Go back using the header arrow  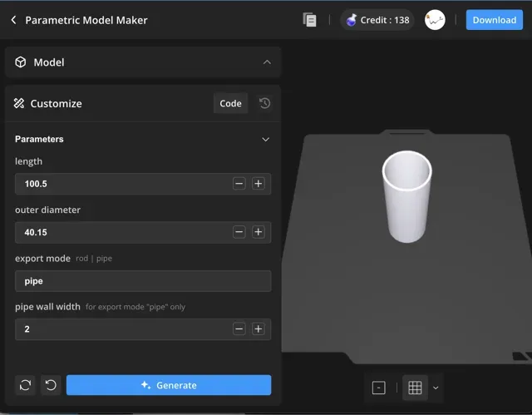[13, 20]
